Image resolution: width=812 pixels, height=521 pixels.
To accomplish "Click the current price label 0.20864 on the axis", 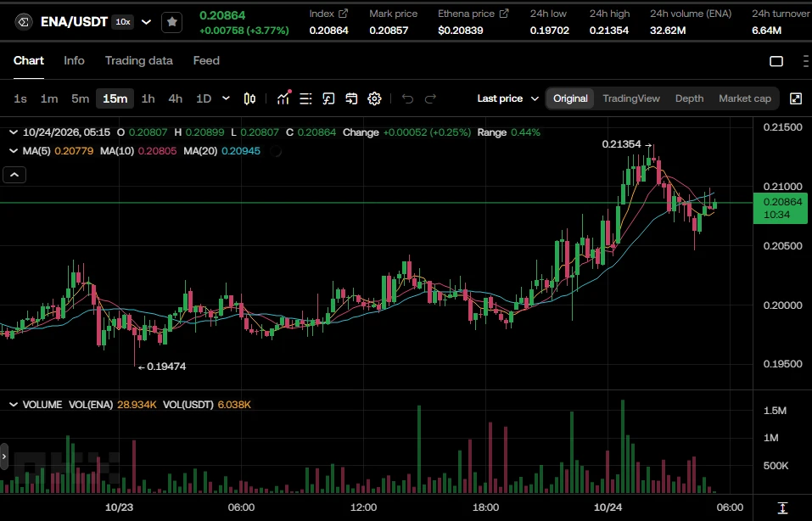I will tap(780, 208).
